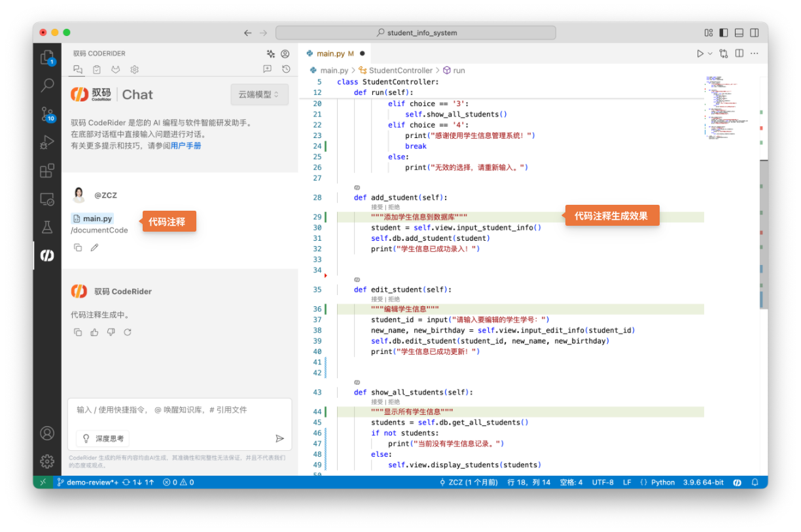The image size is (801, 532).
Task: Open the main.py breadcrumb
Action: [329, 71]
